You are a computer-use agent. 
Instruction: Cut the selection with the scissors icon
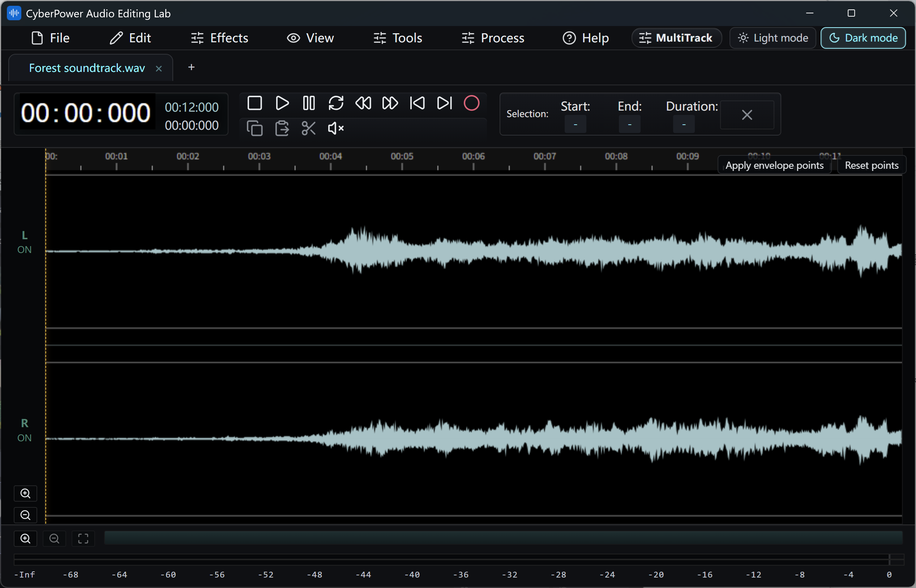pyautogui.click(x=308, y=128)
